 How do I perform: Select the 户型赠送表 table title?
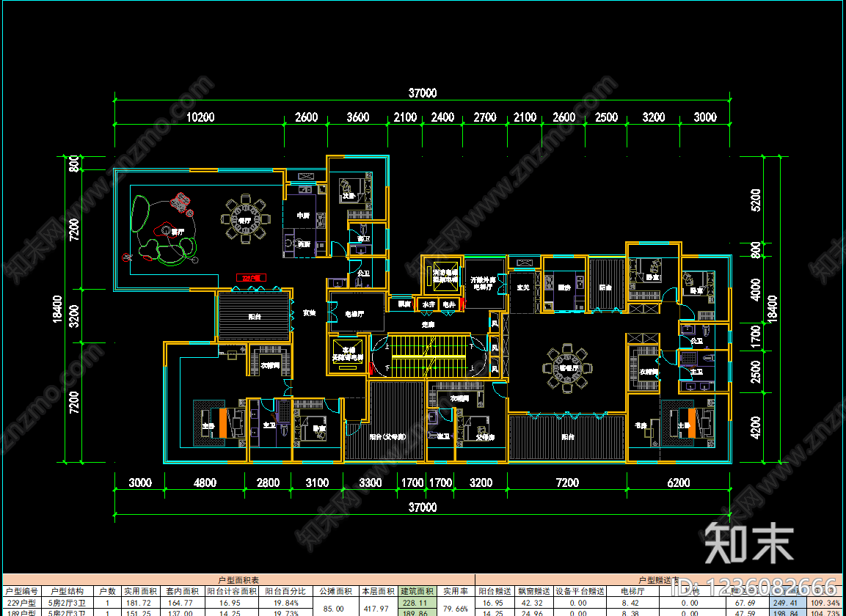[x=659, y=580]
